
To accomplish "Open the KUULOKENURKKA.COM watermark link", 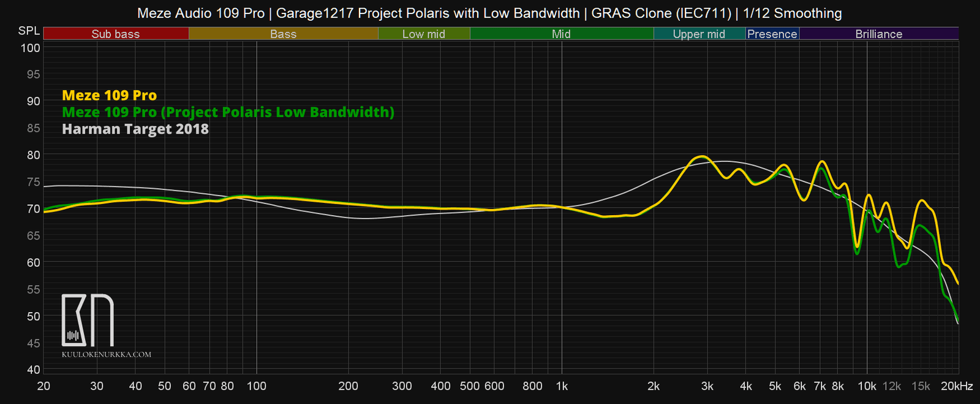I will (106, 354).
